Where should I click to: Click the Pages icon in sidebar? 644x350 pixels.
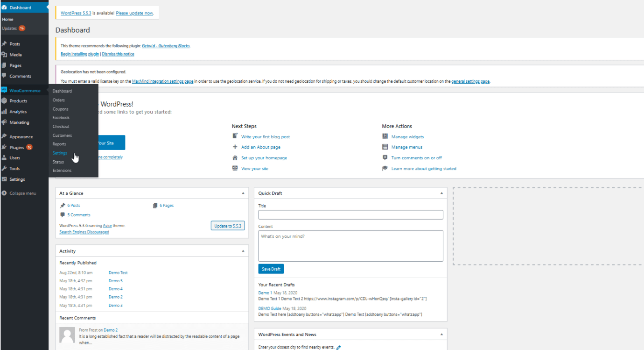(x=4, y=65)
